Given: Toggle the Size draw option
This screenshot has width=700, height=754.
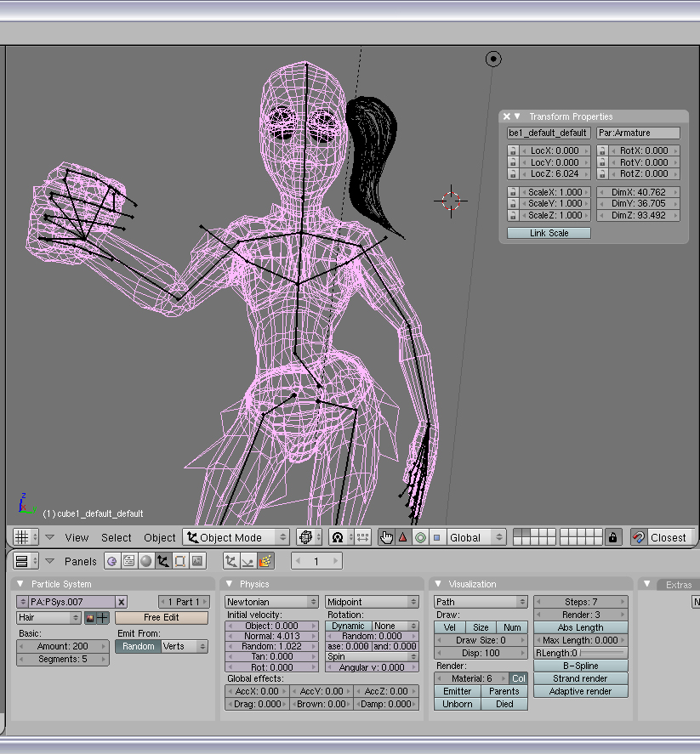Looking at the screenshot, I should pyautogui.click(x=481, y=627).
